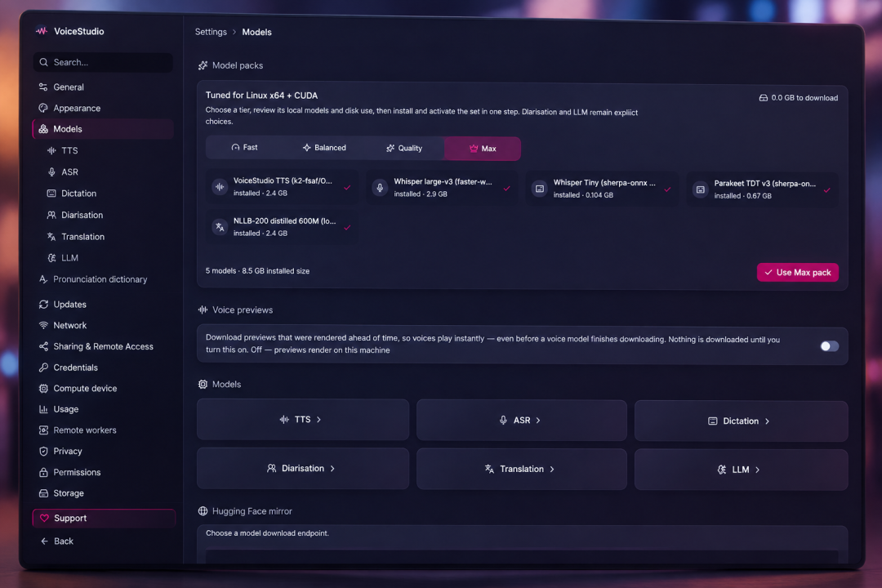
Task: Select the Max tier tab
Action: point(482,149)
